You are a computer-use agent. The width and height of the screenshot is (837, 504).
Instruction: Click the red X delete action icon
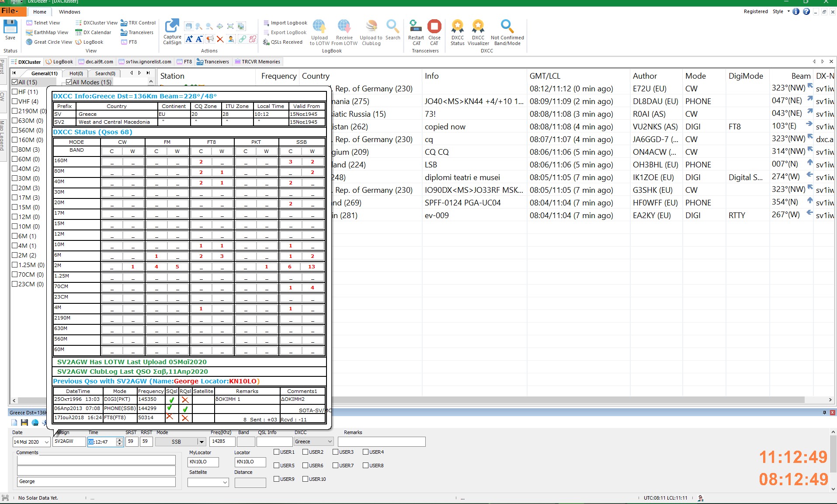click(220, 39)
